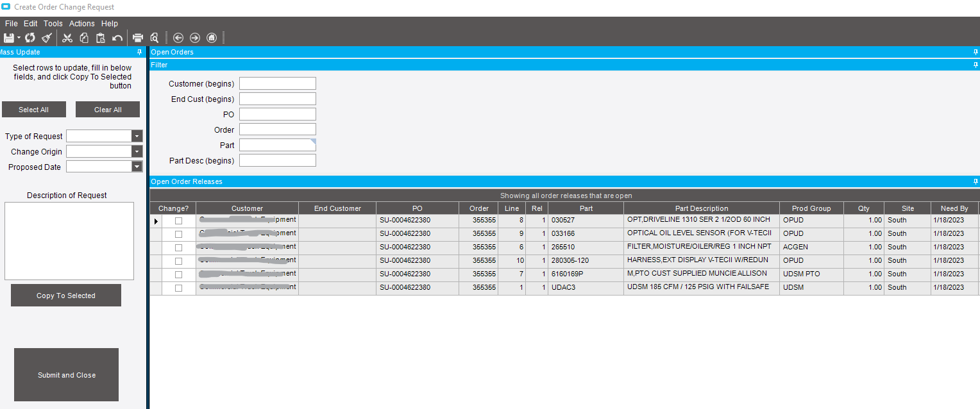Expand the Type of Request dropdown

pyautogui.click(x=137, y=136)
